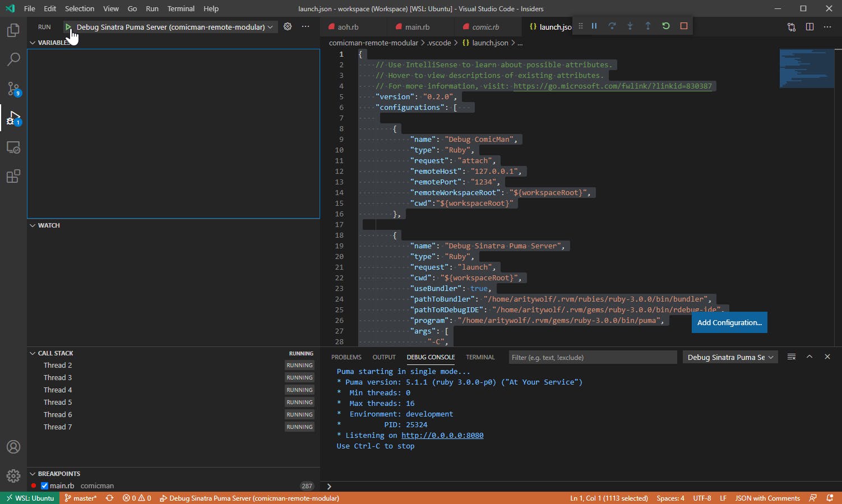Screen dimensions: 842x504
Task: Switch to the comic.rb tab
Action: (485, 27)
